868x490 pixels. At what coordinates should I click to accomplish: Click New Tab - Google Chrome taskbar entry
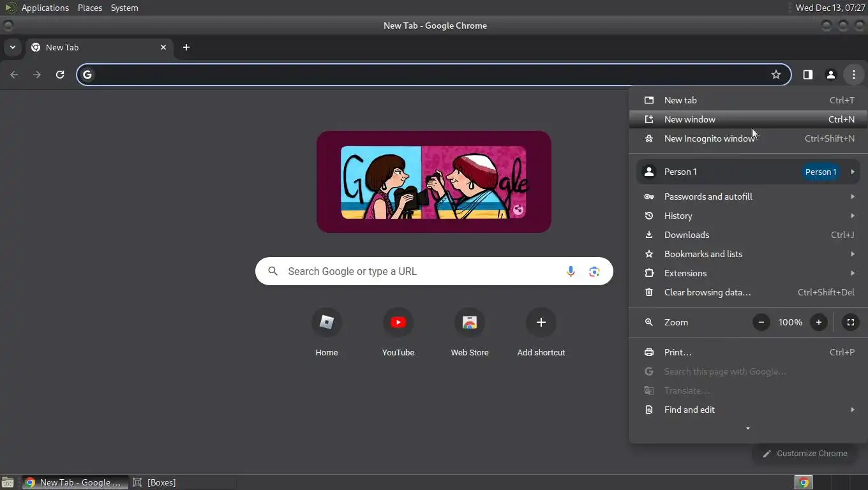click(75, 482)
